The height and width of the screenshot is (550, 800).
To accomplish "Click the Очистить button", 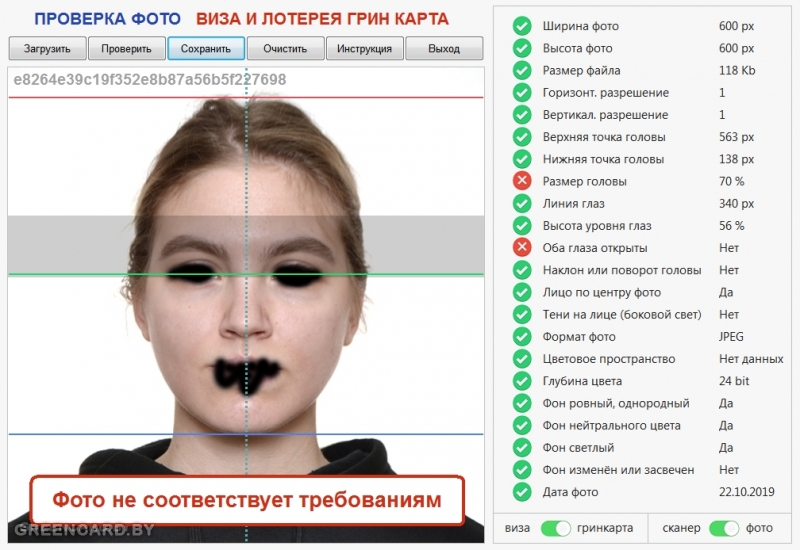I will pyautogui.click(x=285, y=48).
